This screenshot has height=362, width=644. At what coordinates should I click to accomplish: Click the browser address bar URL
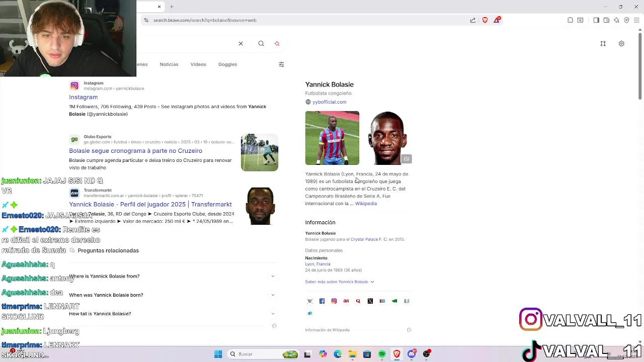coord(205,20)
